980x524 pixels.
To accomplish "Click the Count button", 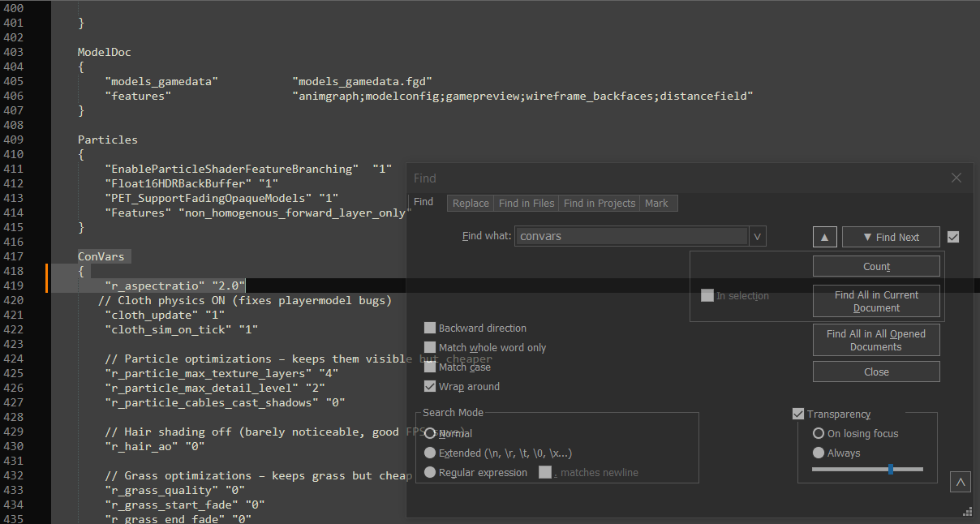I will coord(876,267).
